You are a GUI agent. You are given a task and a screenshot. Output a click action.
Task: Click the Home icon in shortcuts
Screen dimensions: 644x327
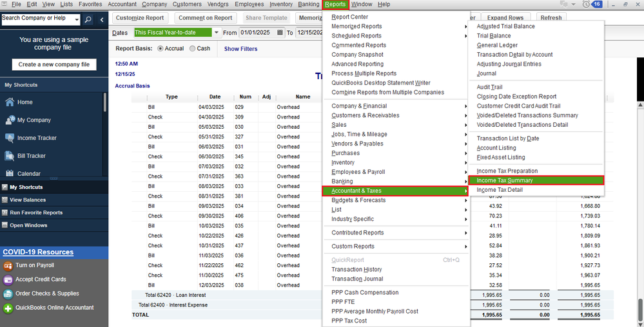[x=10, y=102]
